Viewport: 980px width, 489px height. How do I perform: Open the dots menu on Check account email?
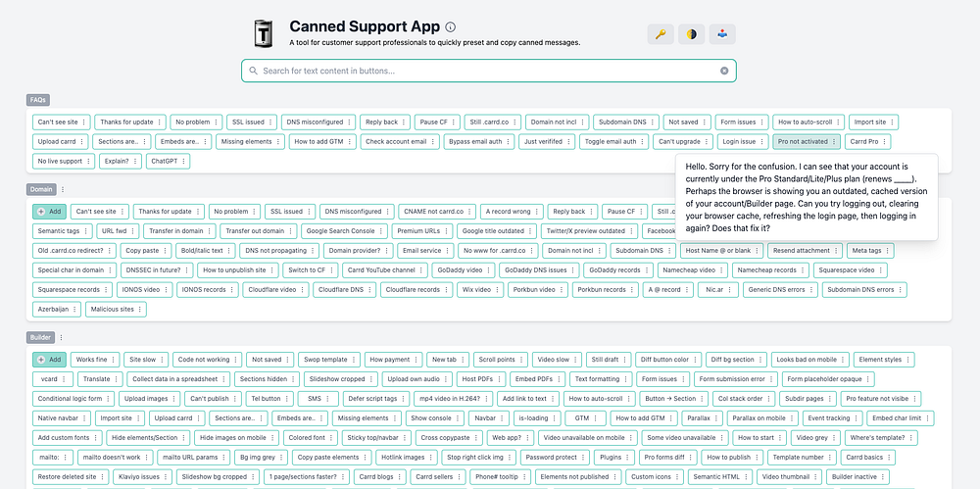(x=432, y=142)
